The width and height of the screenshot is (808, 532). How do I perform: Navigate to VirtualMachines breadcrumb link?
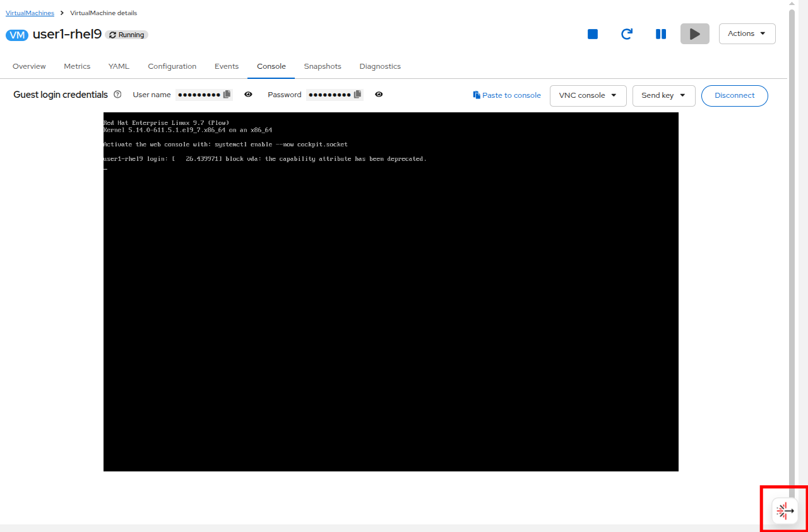(x=30, y=13)
